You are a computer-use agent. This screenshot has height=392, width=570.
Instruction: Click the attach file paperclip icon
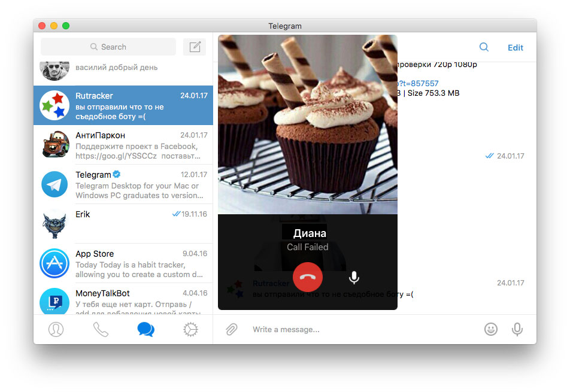tap(232, 329)
